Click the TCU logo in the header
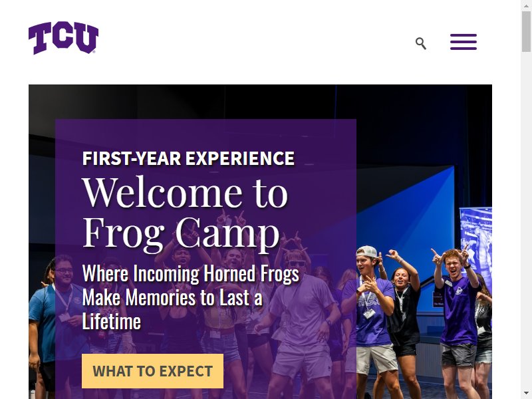 pyautogui.click(x=63, y=38)
